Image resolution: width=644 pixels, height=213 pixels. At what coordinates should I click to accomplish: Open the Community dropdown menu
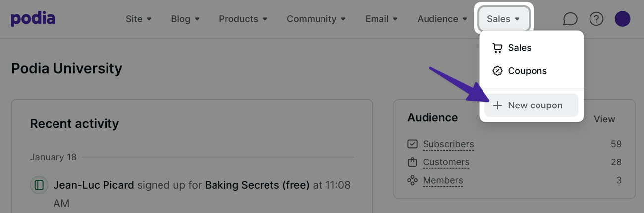pos(316,19)
